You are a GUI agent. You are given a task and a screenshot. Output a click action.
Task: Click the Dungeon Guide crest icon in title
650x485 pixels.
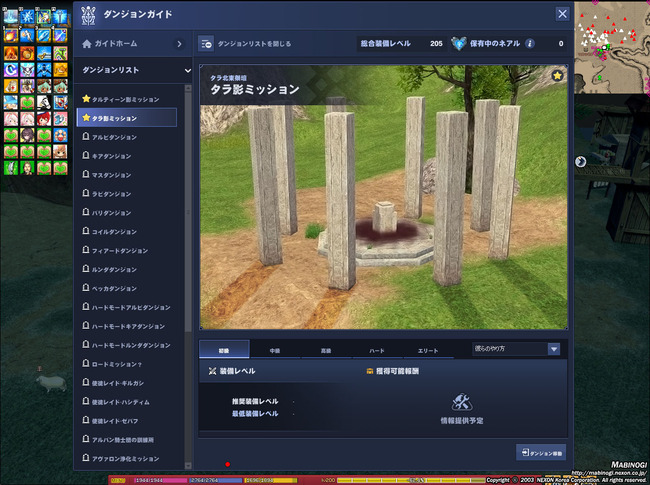[88, 15]
